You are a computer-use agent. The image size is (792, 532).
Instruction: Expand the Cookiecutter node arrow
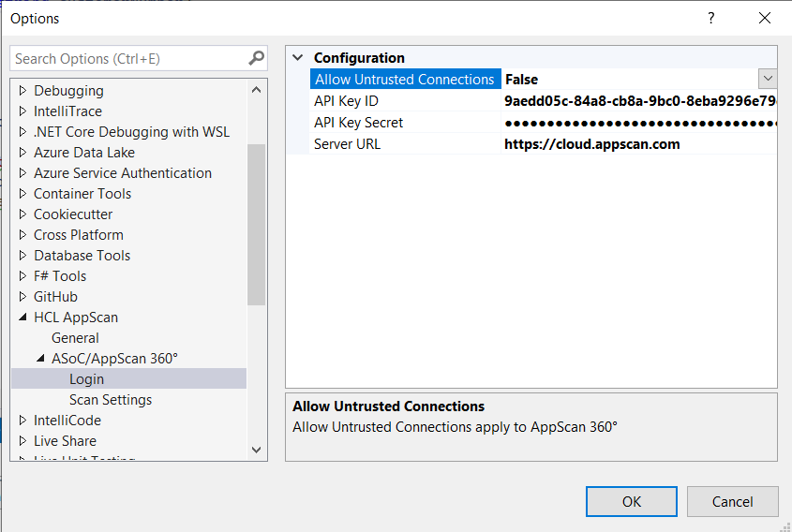(22, 214)
